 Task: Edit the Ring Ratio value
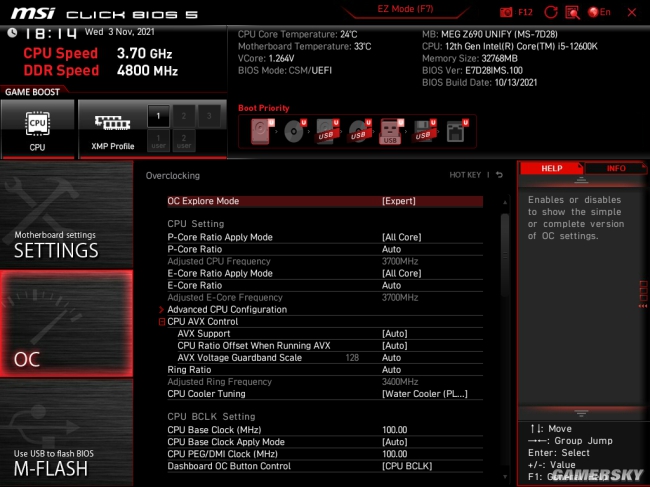[x=325, y=370]
